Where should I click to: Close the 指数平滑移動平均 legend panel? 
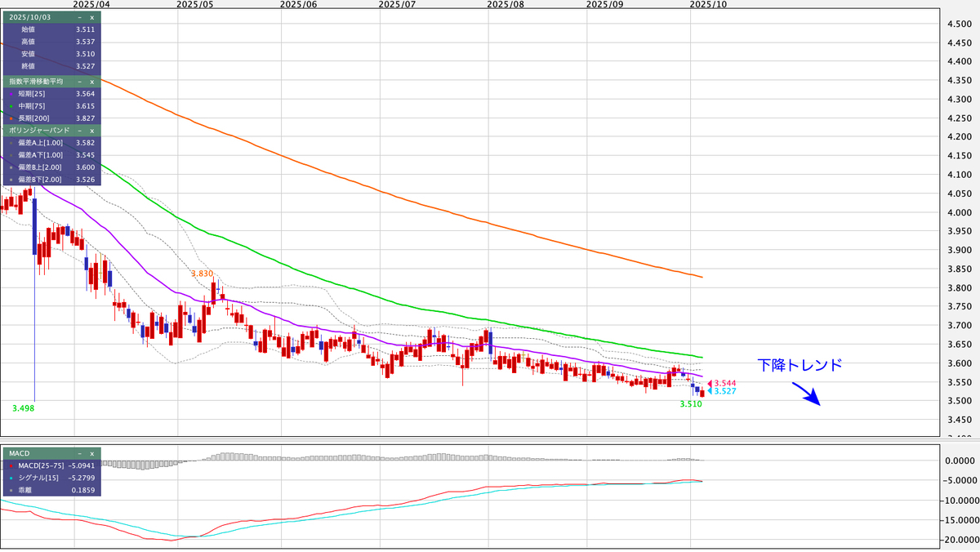click(91, 82)
